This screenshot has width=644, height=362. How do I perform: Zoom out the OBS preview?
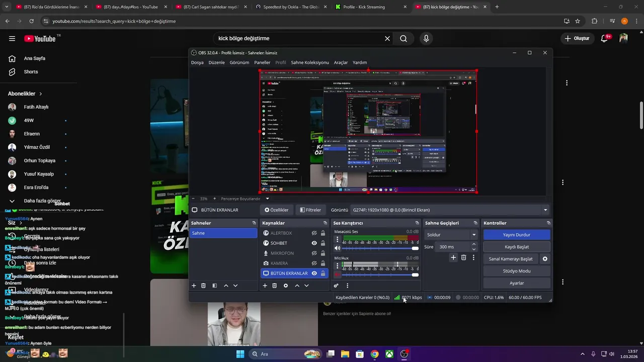pos(194,199)
